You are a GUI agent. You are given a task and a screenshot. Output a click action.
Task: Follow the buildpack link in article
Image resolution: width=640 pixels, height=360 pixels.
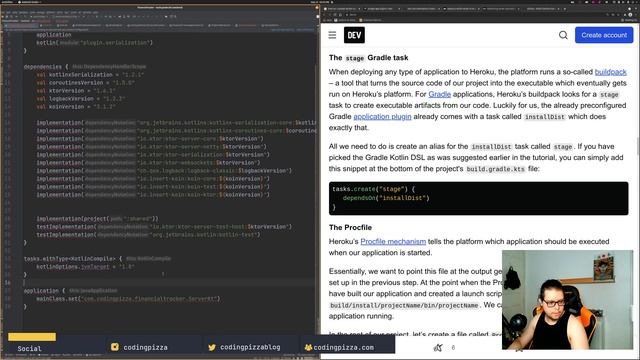click(611, 72)
